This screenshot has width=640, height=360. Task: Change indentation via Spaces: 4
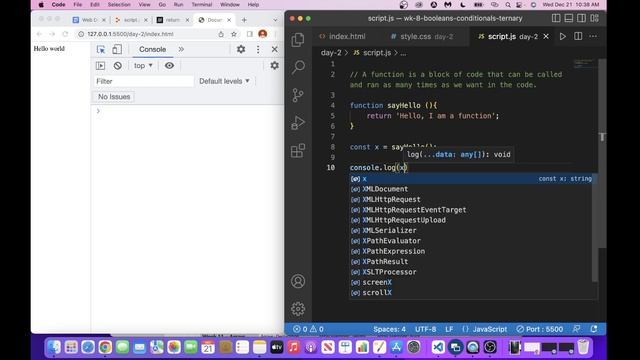pyautogui.click(x=389, y=329)
